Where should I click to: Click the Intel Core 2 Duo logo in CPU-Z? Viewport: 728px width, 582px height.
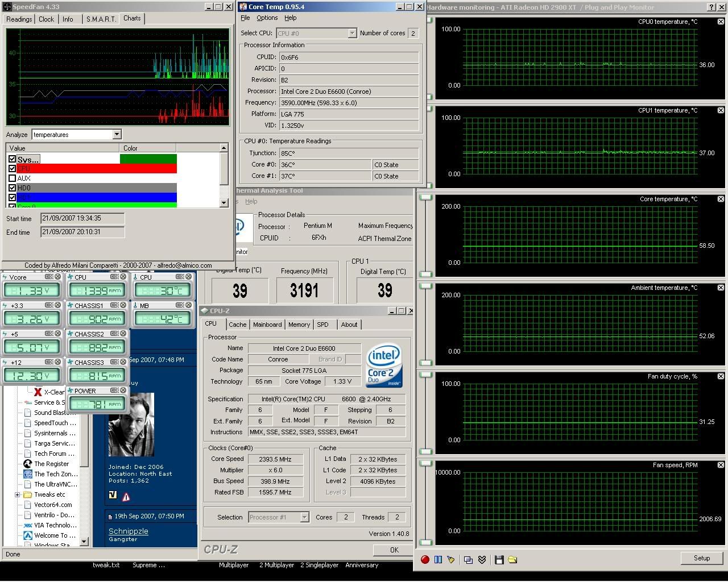click(x=384, y=365)
